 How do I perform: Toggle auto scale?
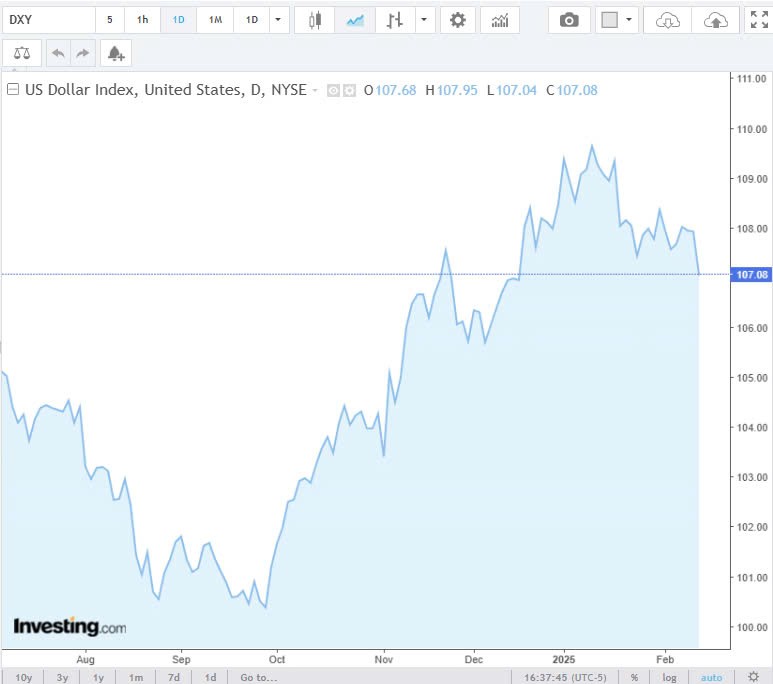point(711,677)
